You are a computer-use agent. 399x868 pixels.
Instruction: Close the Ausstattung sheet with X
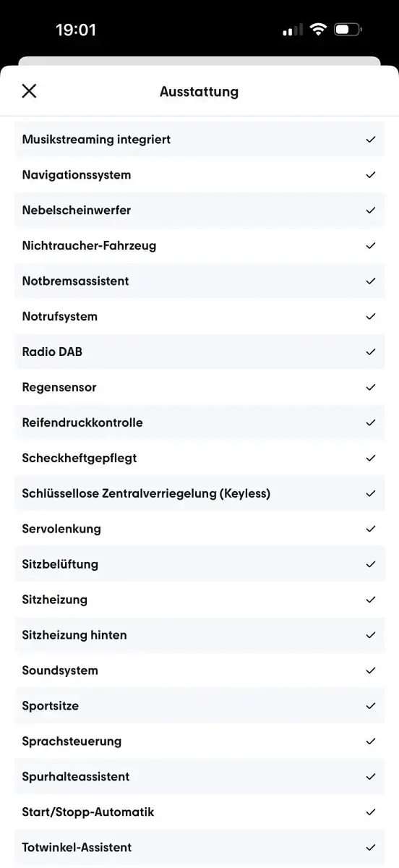coord(29,90)
